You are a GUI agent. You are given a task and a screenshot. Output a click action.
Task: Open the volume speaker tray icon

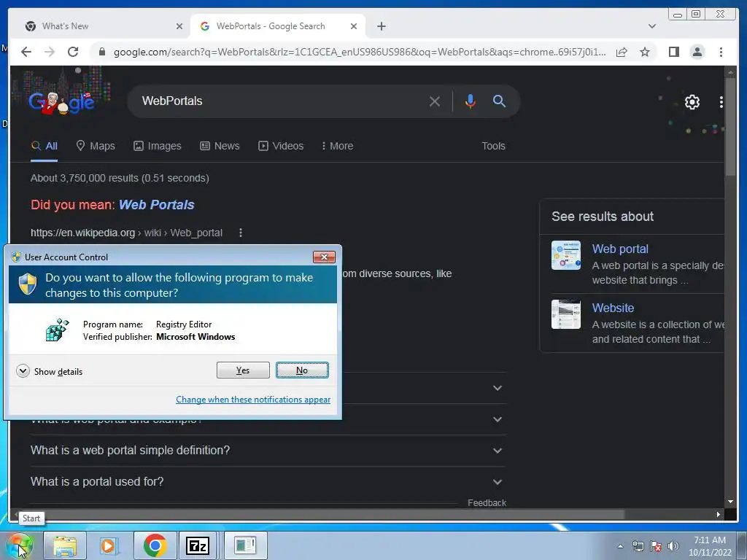(673, 546)
